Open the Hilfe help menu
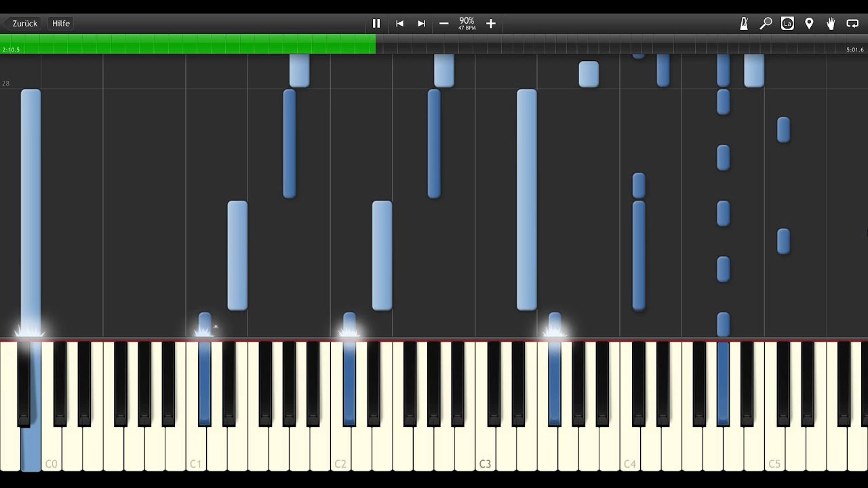 pos(61,23)
